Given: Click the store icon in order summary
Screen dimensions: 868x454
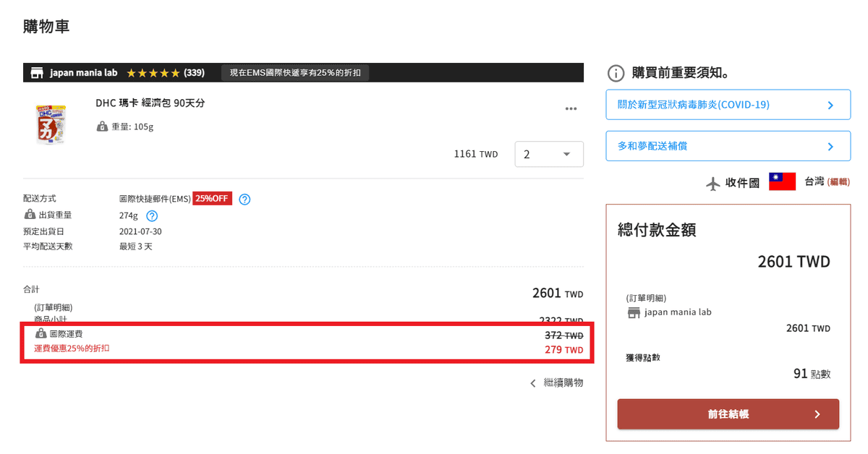Looking at the screenshot, I should point(634,312).
